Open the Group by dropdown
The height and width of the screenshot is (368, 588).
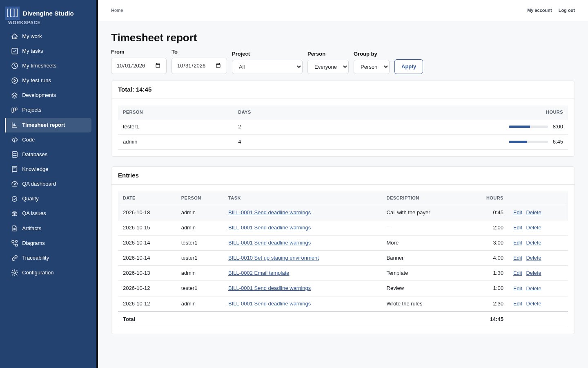(372, 67)
